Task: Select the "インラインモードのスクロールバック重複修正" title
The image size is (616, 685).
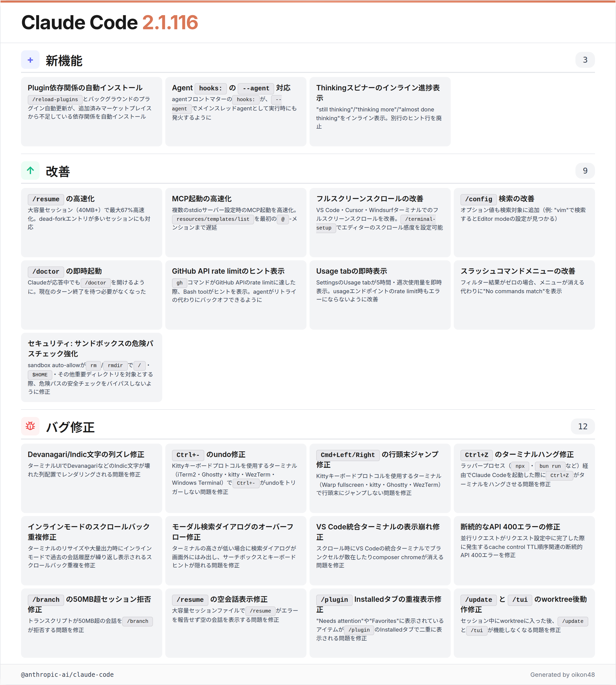Action: tap(89, 532)
